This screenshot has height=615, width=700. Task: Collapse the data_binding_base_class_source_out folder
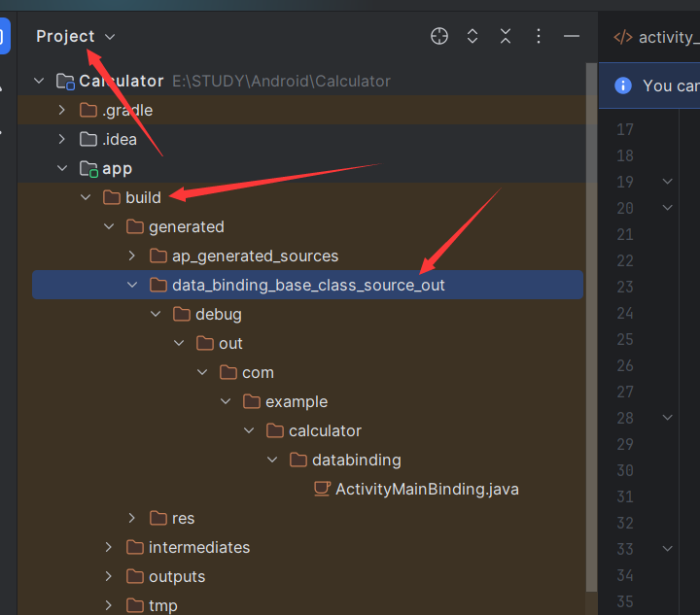132,285
